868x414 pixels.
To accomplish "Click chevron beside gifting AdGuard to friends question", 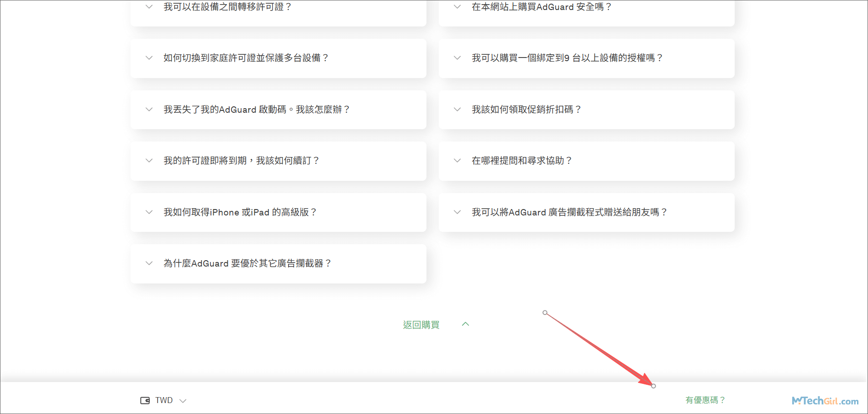I will [457, 212].
